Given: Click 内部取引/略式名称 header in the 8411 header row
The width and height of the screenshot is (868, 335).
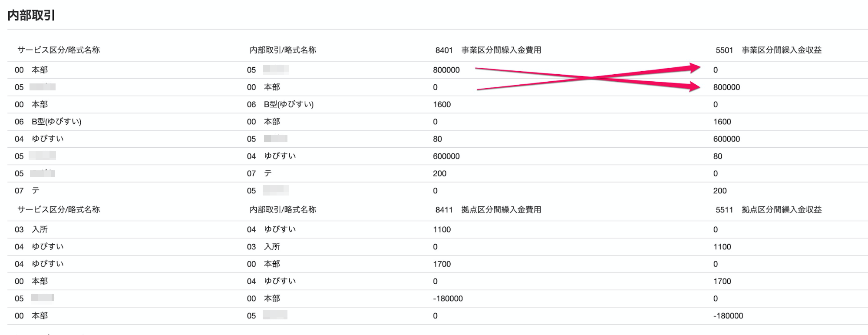Looking at the screenshot, I should [283, 209].
